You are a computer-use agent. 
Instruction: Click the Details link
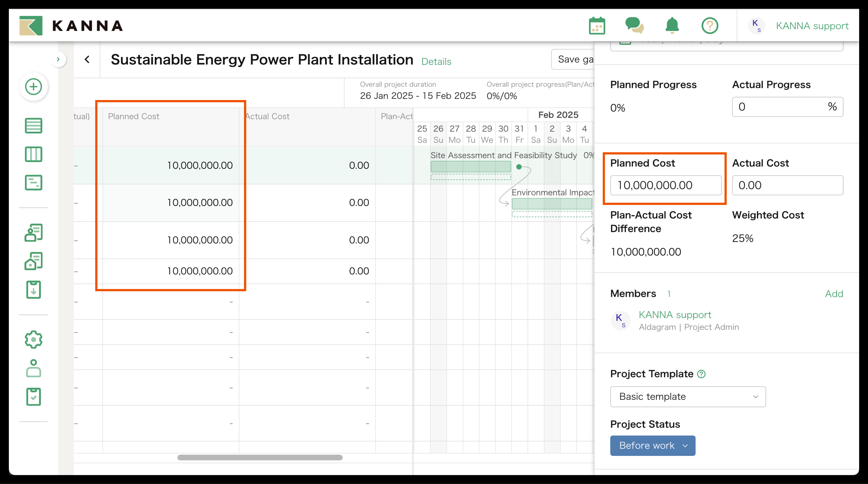point(436,62)
